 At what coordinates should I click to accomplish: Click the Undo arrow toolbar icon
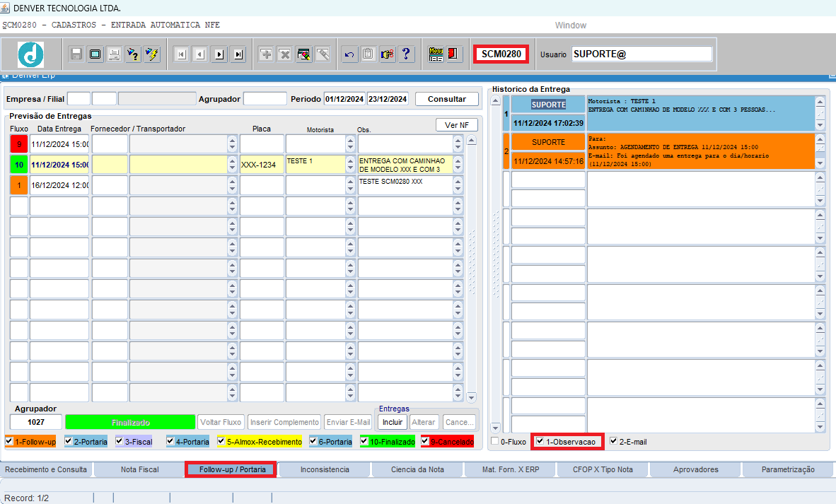point(349,54)
